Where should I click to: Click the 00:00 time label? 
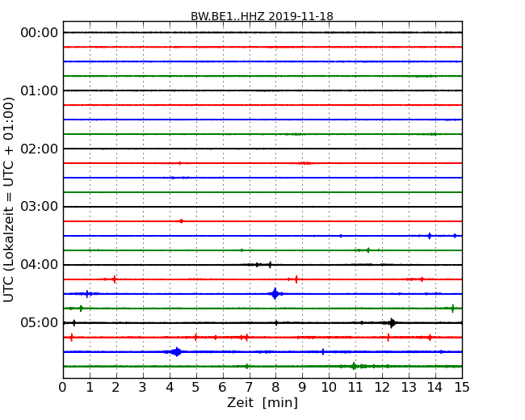tap(40, 33)
